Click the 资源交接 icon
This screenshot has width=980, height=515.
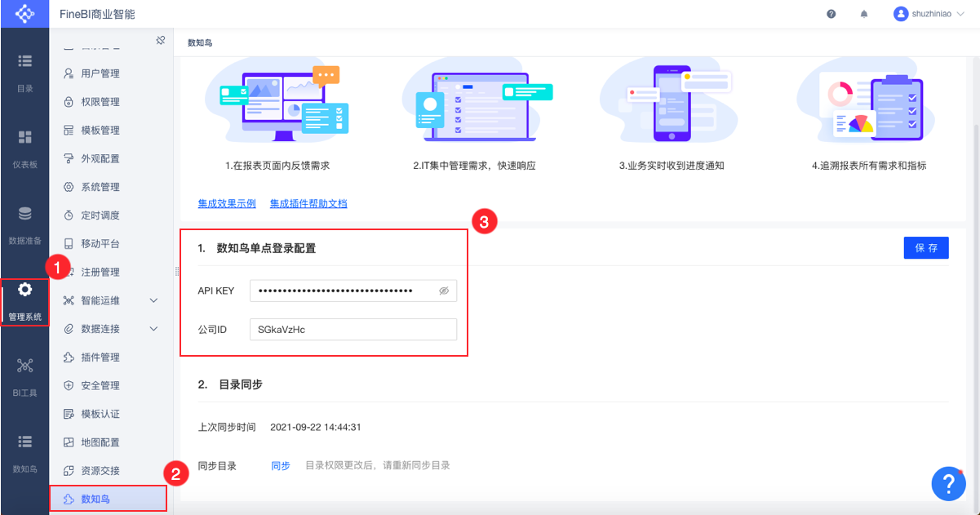(x=69, y=471)
